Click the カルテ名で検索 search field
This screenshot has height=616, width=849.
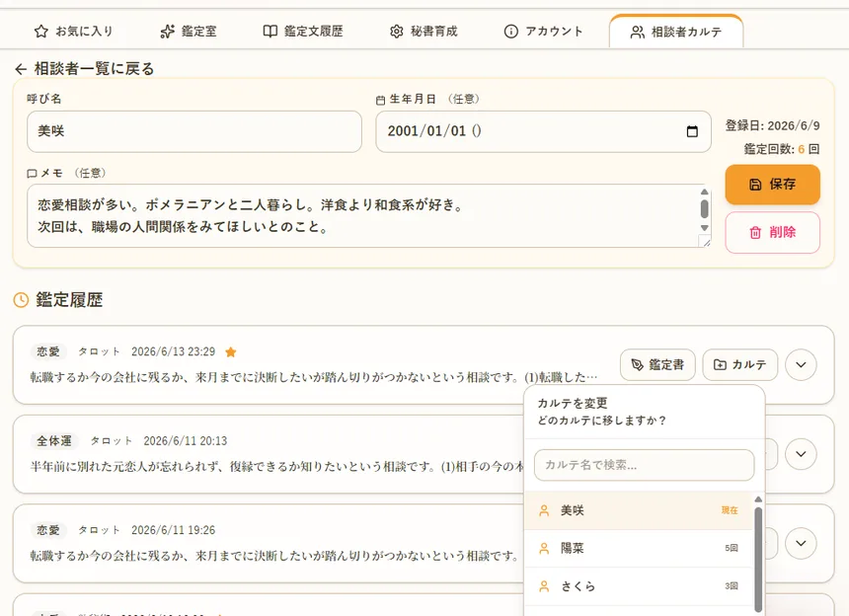pyautogui.click(x=644, y=465)
